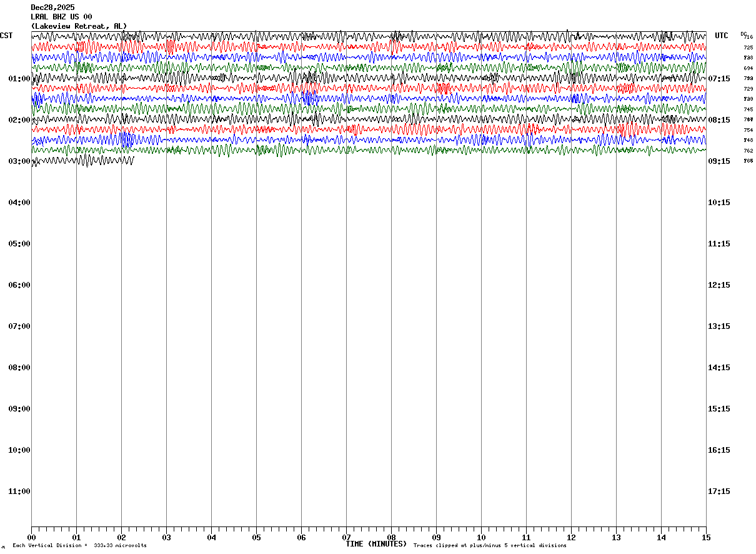Click the 17:15 UTC time label
756x554 pixels.
[719, 491]
